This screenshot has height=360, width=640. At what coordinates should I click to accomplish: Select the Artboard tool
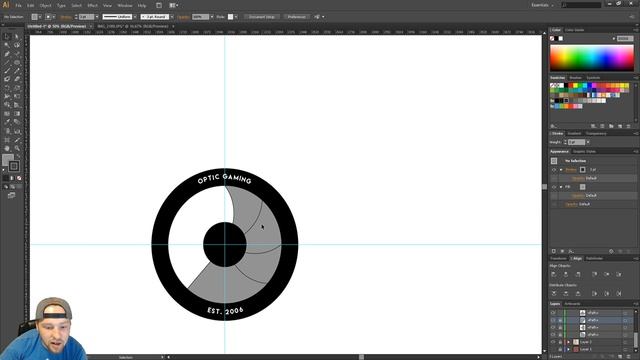tap(7, 140)
